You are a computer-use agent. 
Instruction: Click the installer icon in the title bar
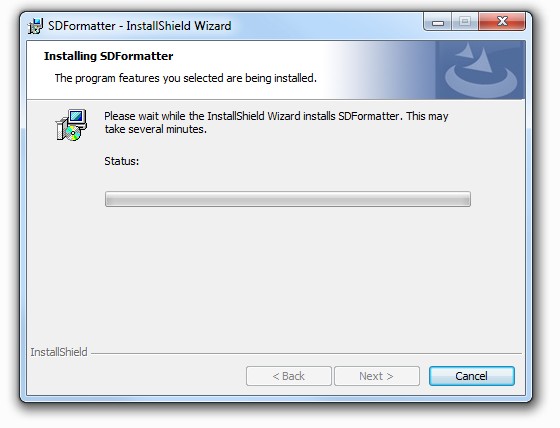coord(36,26)
